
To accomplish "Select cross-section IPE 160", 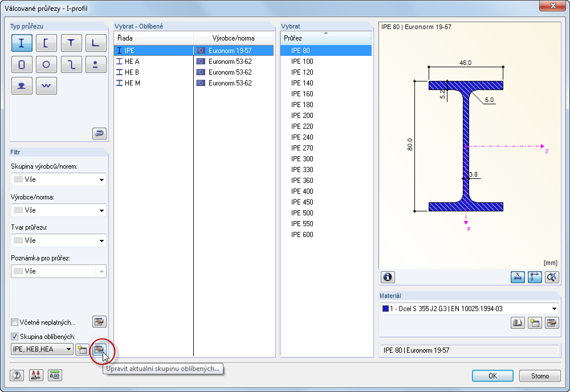I will pyautogui.click(x=325, y=94).
